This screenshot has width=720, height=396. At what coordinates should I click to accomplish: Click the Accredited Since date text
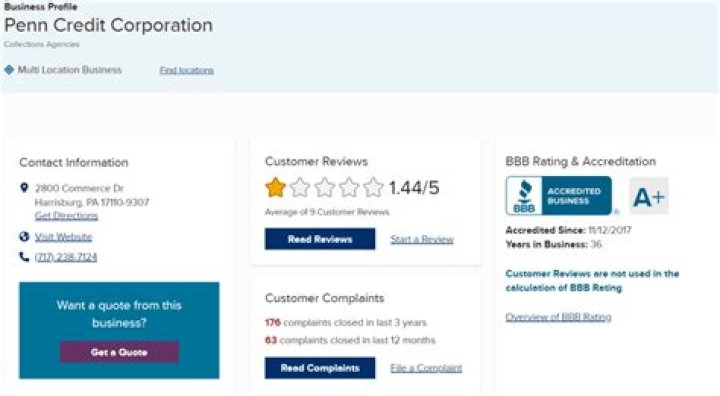coord(568,230)
